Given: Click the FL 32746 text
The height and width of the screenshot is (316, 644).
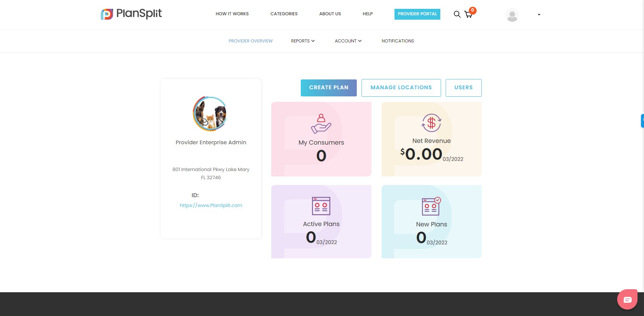Looking at the screenshot, I should (x=211, y=178).
